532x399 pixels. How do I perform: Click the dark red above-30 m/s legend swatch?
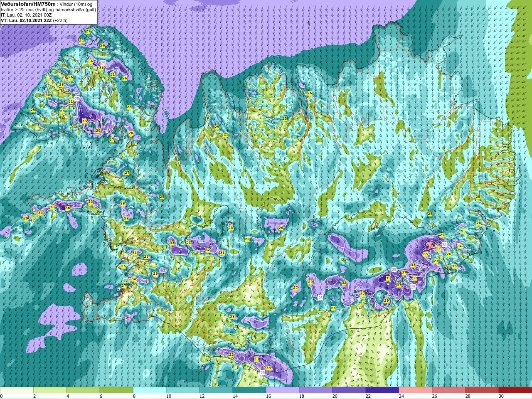[x=515, y=390]
